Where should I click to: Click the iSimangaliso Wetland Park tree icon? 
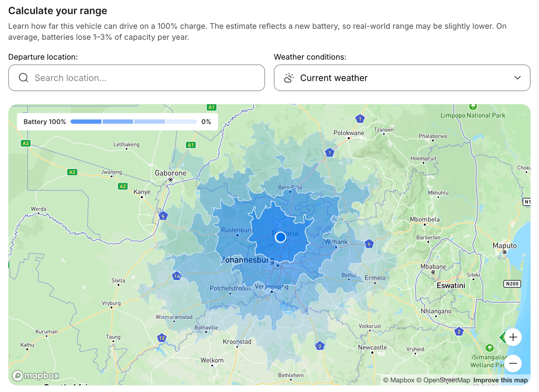point(489,348)
